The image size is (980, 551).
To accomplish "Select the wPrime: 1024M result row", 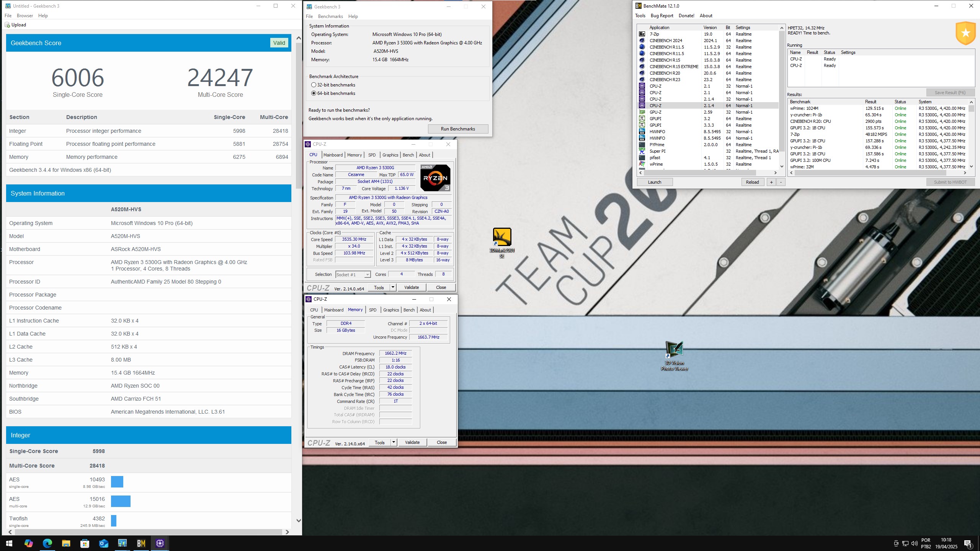I will coord(878,108).
